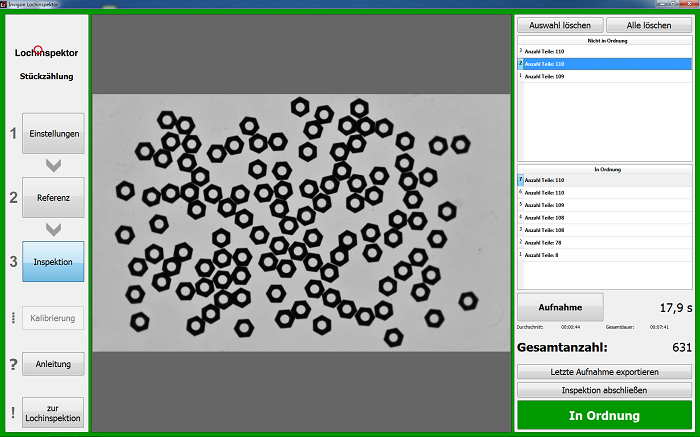The width and height of the screenshot is (700, 437).
Task: Click the exclamation mark beside zur Lochinspektion
Action: (13, 411)
